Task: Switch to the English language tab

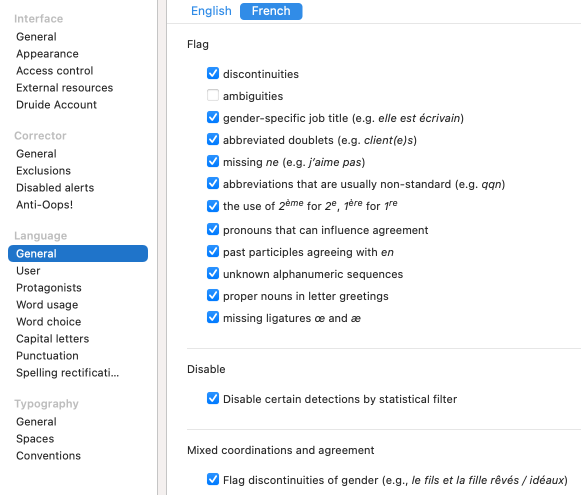Action: pos(211,11)
